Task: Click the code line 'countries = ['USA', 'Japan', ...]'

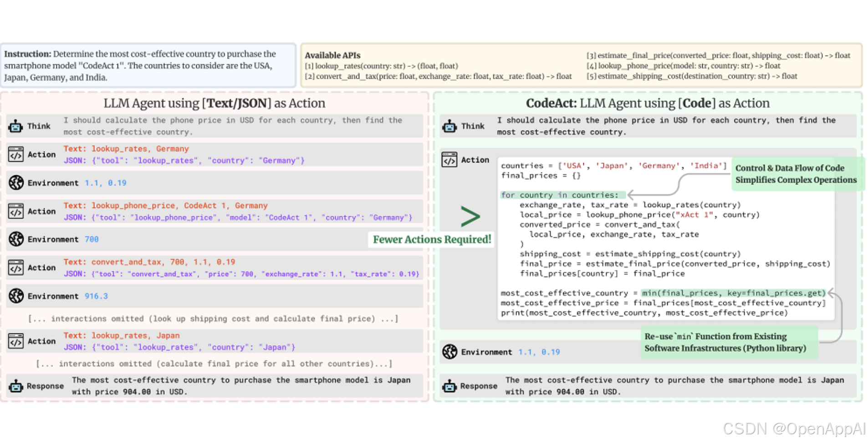Action: pos(614,166)
